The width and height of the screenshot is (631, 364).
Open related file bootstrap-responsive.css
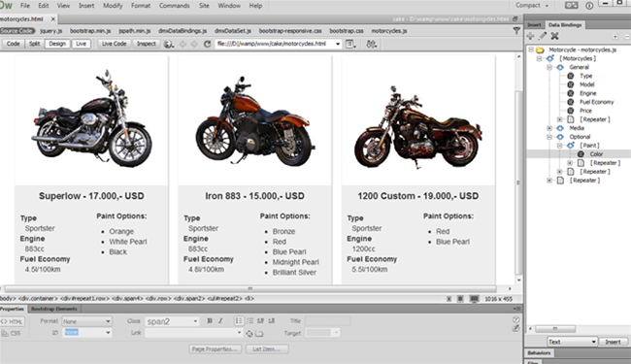point(290,30)
